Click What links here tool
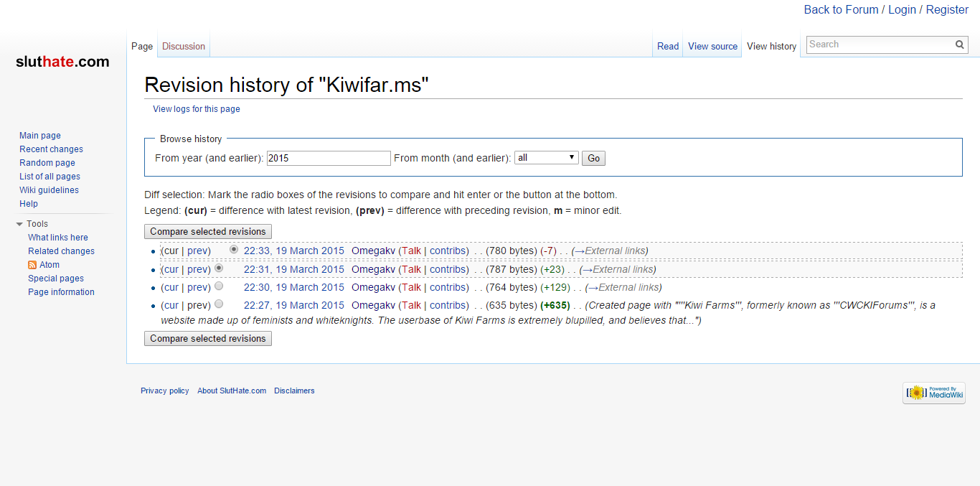Screen dimensions: 980x486 tap(58, 238)
